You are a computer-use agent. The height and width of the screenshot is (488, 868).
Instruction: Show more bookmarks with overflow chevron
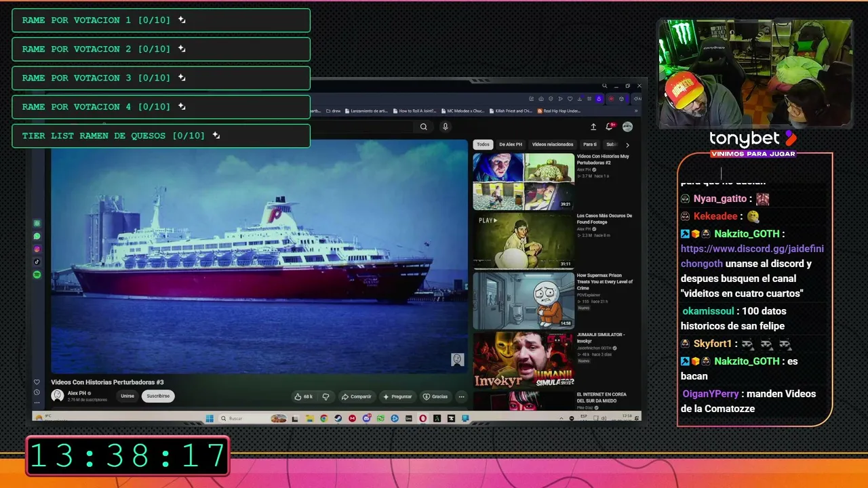636,110
